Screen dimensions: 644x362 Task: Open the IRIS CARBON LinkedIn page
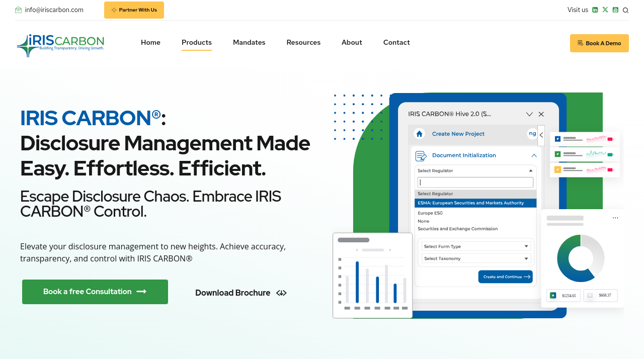(x=595, y=10)
